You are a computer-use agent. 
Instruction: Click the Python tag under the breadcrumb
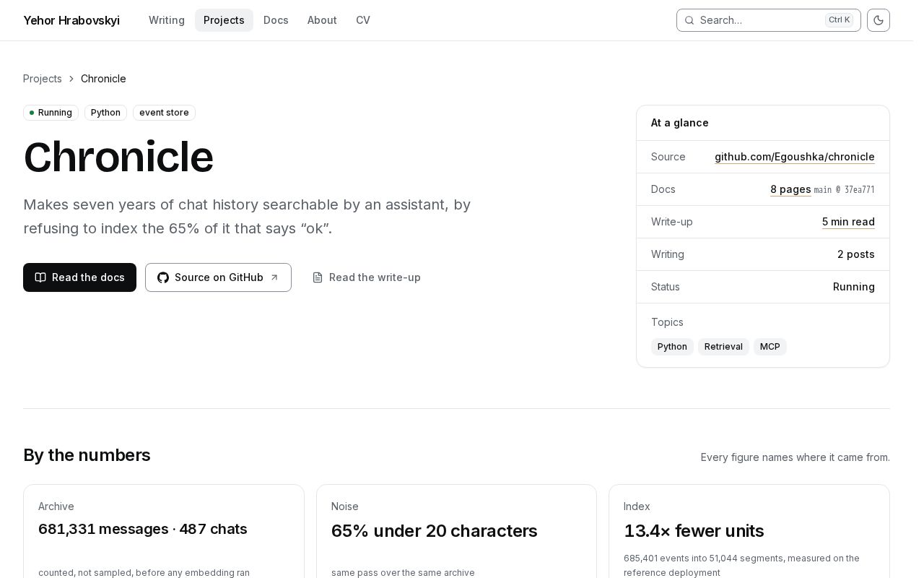(105, 113)
